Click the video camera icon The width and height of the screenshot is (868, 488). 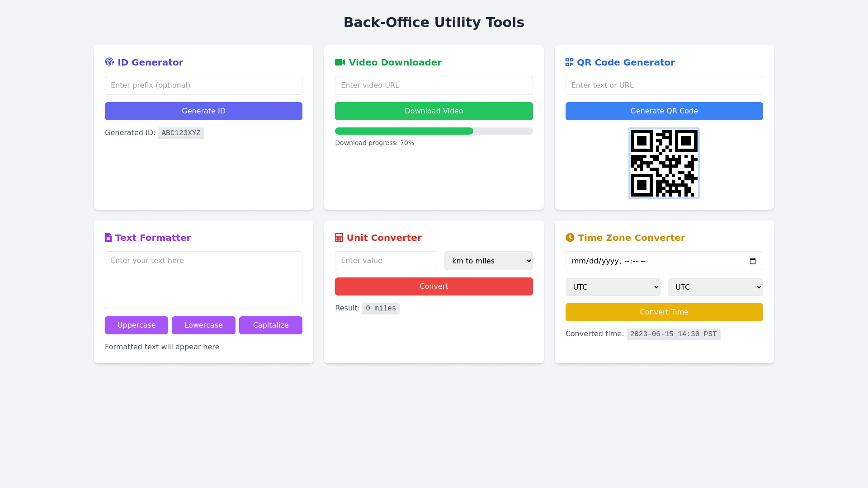coord(340,62)
